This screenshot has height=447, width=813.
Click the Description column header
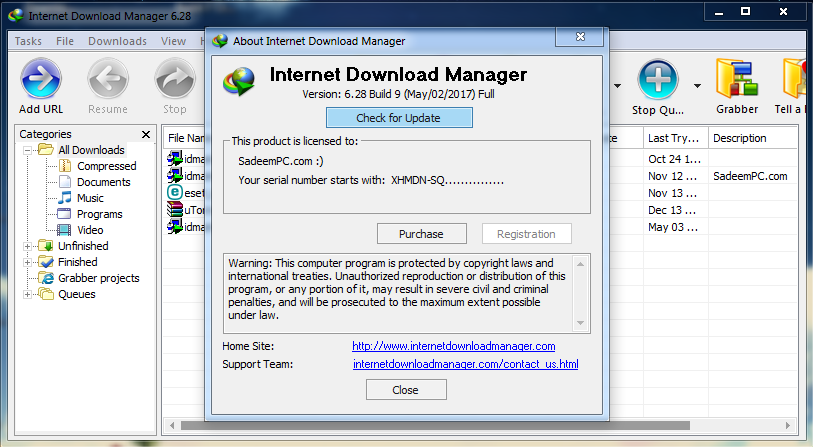coord(753,138)
